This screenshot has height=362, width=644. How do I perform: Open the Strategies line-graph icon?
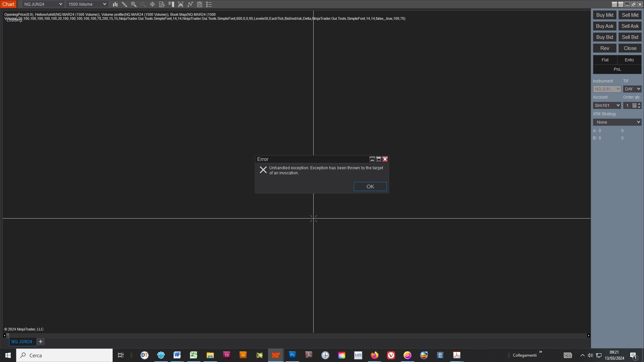190,4
